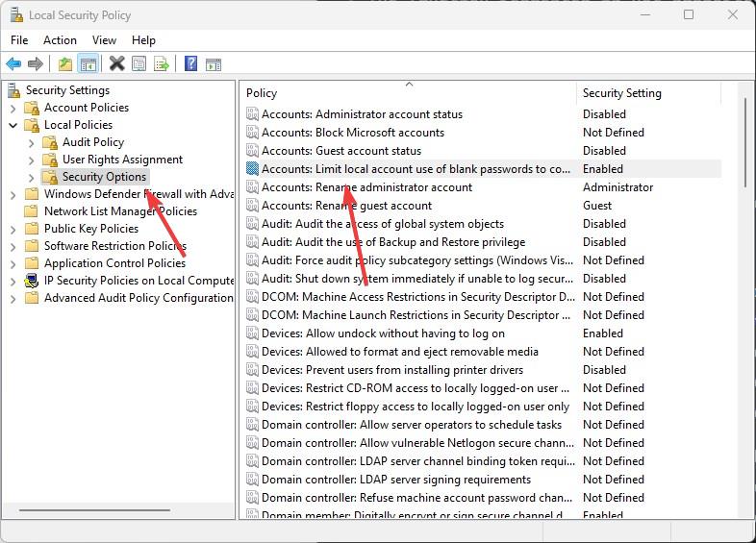Click the User Rights Assignment folder icon
The height and width of the screenshot is (543, 756).
coord(50,160)
